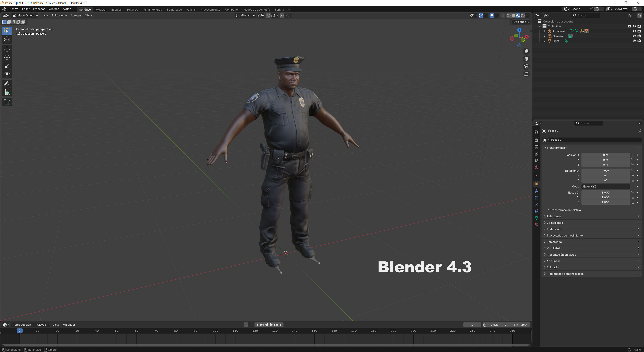The width and height of the screenshot is (644, 352).
Task: Uncheck the Collection exclude checkbox
Action: (x=629, y=26)
